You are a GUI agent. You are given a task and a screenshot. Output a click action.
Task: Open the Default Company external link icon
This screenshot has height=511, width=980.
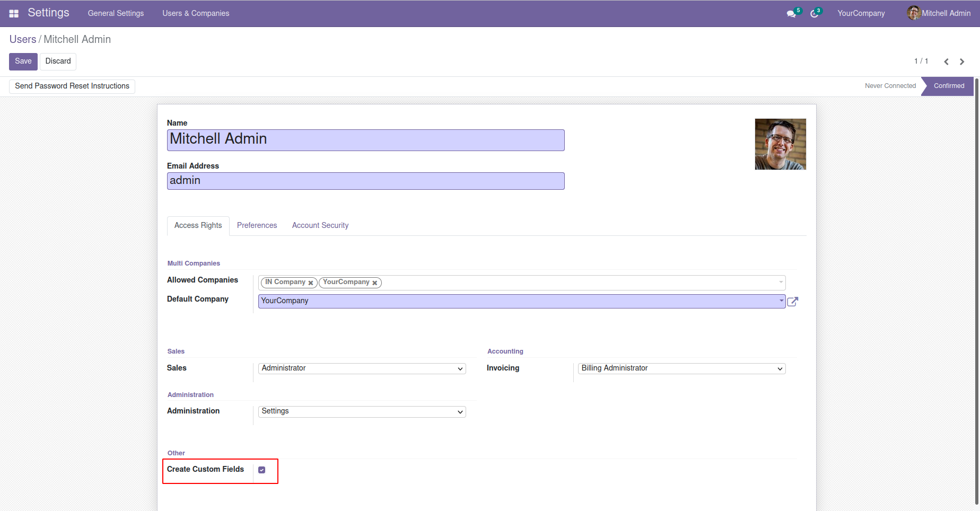pos(793,302)
